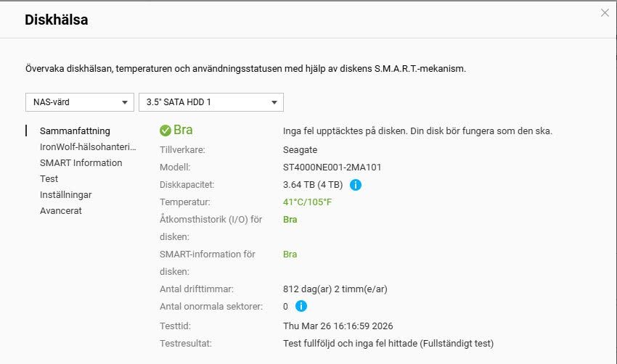The height and width of the screenshot is (364, 617).
Task: Click the Testresultat result text
Action: pos(388,344)
